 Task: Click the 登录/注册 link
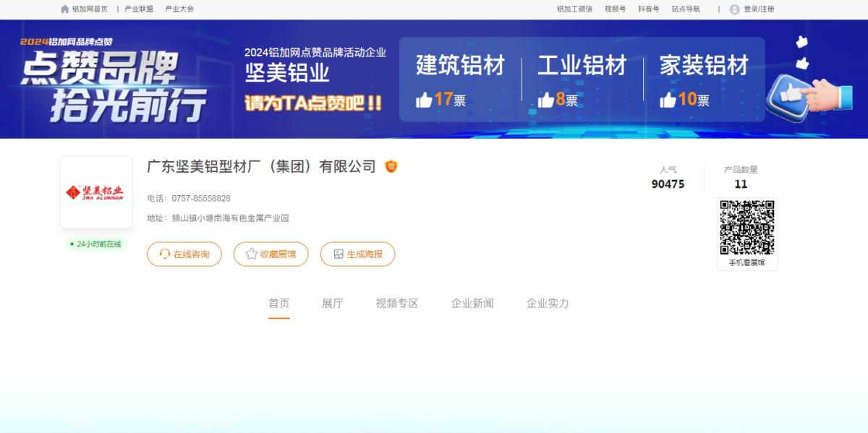(x=759, y=9)
